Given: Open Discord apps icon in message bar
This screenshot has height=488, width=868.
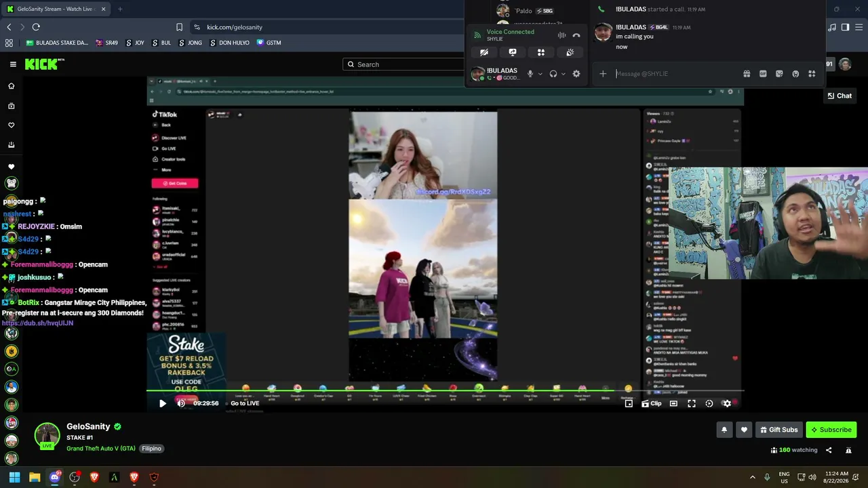Looking at the screenshot, I should click(812, 74).
